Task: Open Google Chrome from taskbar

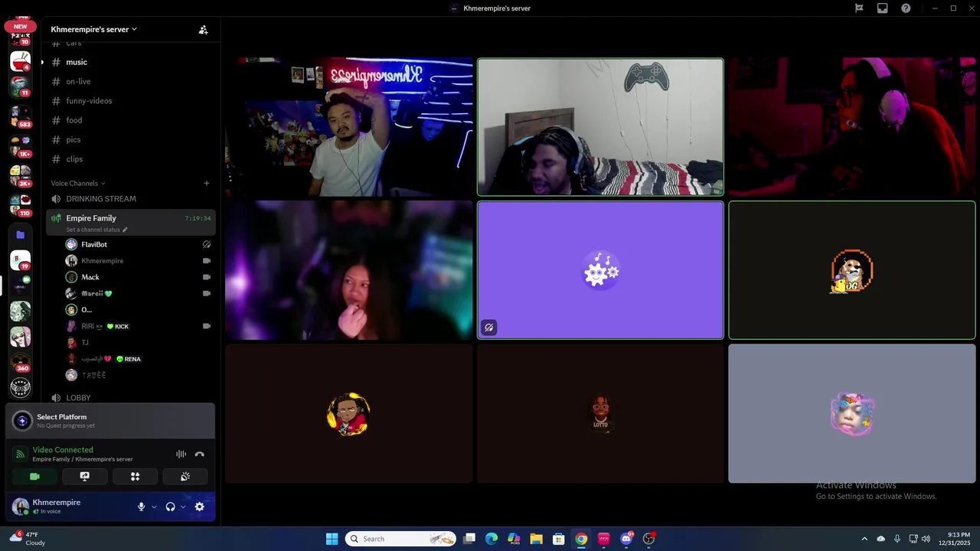Action: pyautogui.click(x=581, y=539)
